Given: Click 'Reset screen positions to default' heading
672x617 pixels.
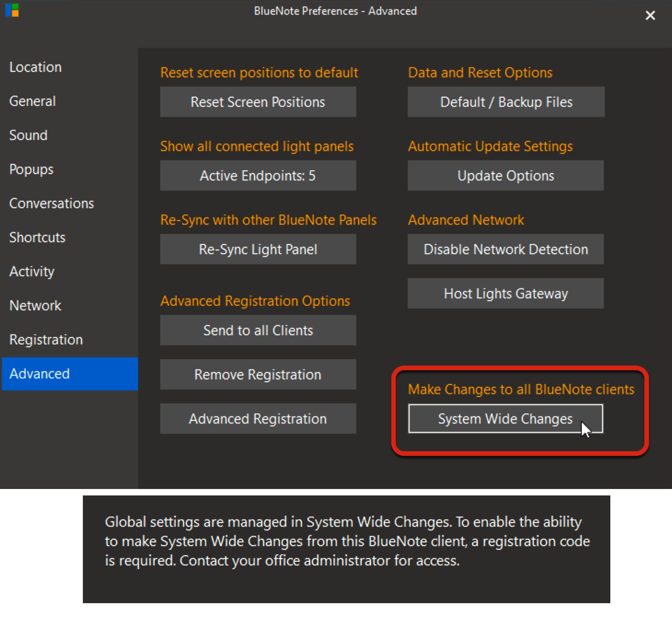Looking at the screenshot, I should point(259,73).
